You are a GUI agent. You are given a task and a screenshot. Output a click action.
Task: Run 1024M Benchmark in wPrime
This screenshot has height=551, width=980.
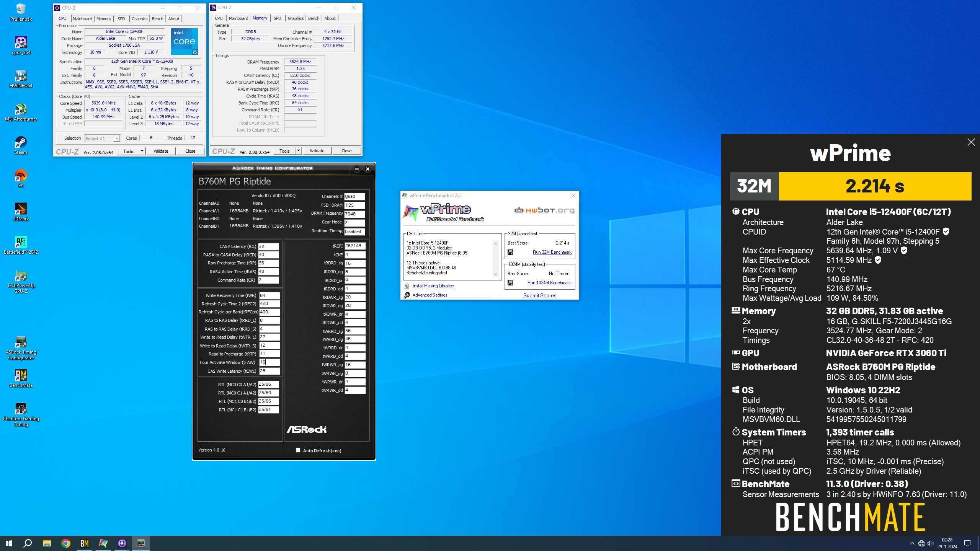(549, 283)
